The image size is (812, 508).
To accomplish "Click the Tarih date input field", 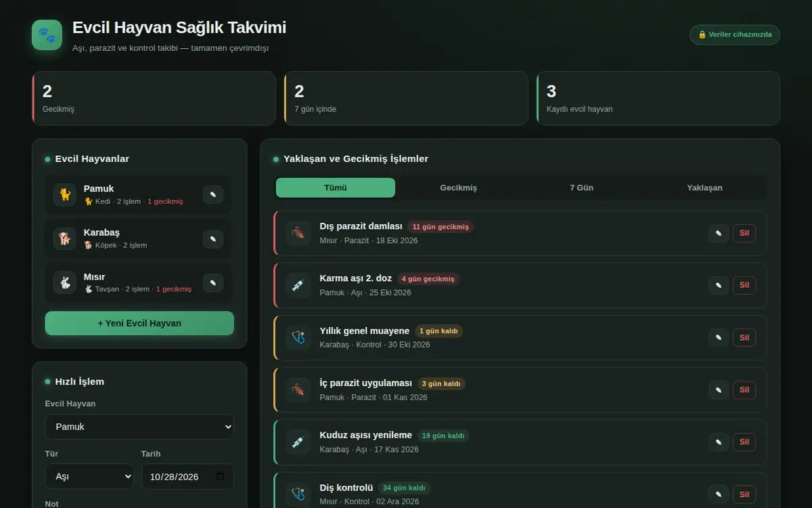I will coord(187,477).
